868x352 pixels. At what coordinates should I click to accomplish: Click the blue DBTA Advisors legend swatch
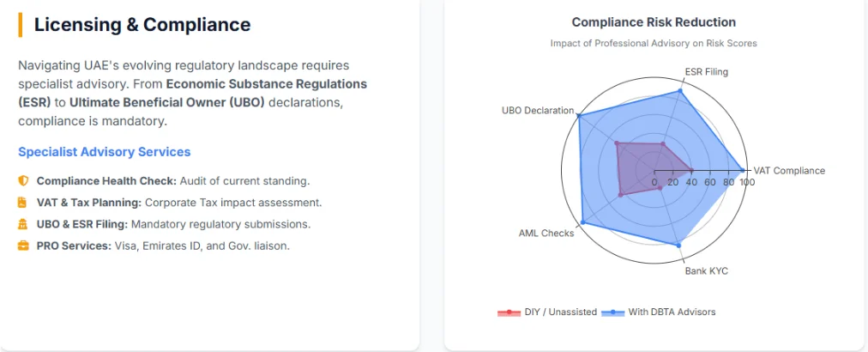[x=612, y=312]
